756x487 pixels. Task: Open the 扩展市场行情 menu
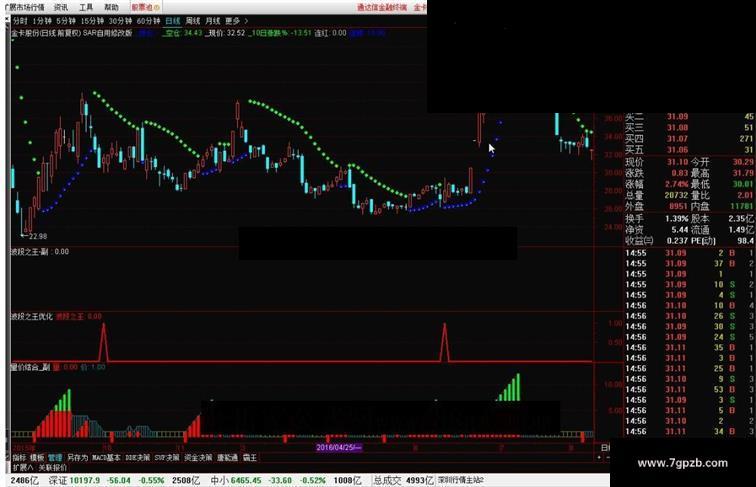[x=23, y=7]
